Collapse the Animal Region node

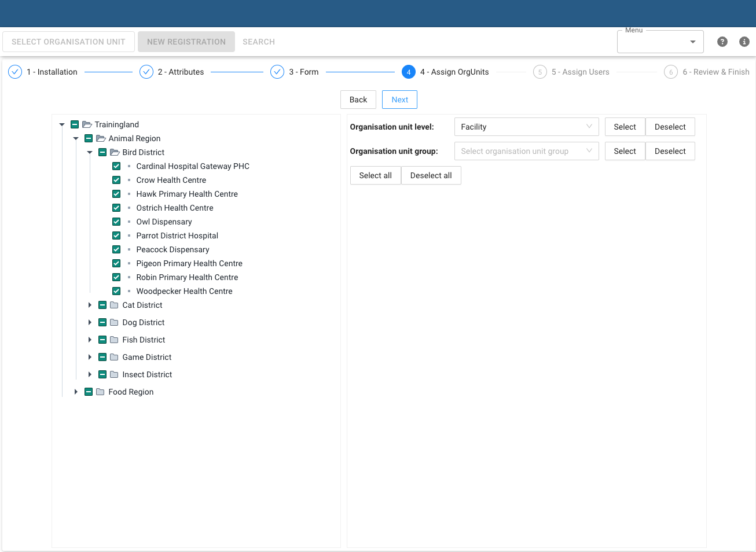76,138
